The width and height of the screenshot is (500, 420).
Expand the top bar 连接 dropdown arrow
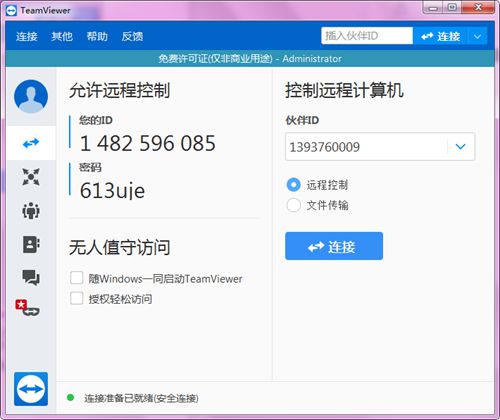pyautogui.click(x=478, y=36)
